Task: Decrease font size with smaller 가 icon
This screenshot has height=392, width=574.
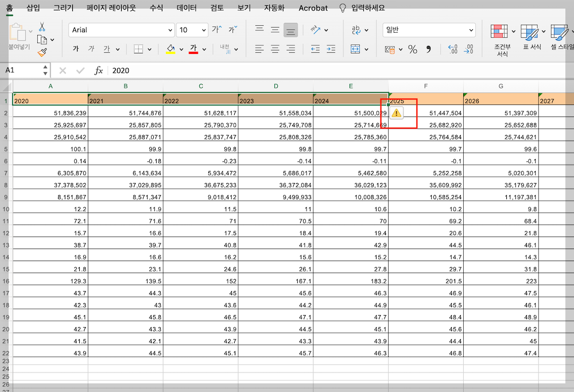Action: point(233,29)
